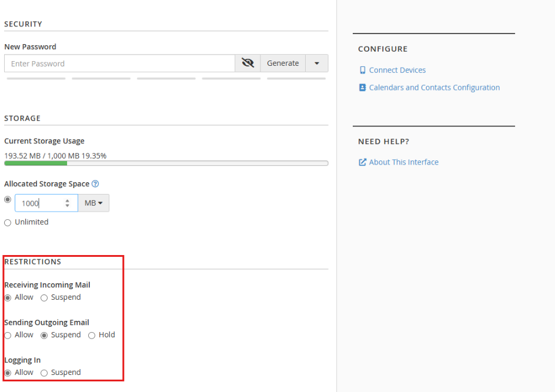Select Allow for Receiving Incoming Mail
The height and width of the screenshot is (392, 555).
coord(8,298)
